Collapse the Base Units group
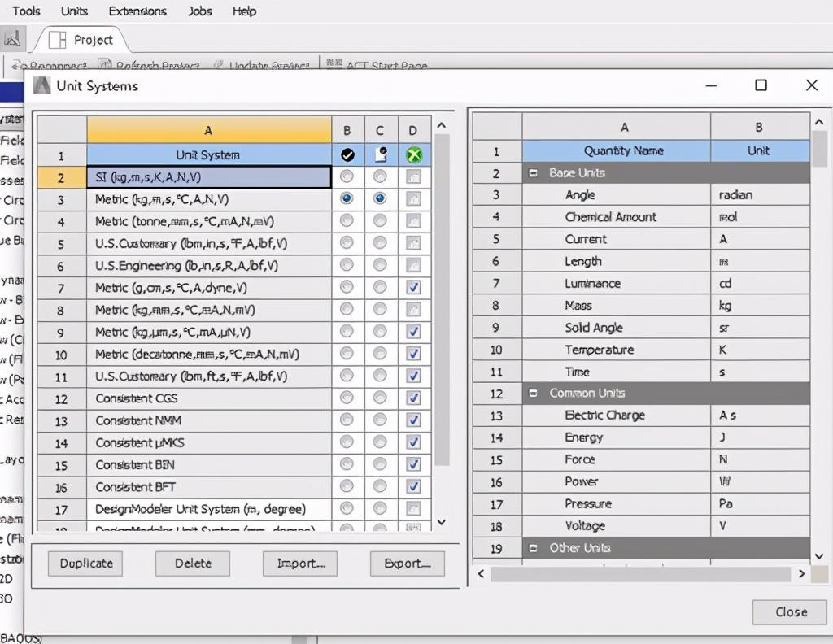 [534, 173]
